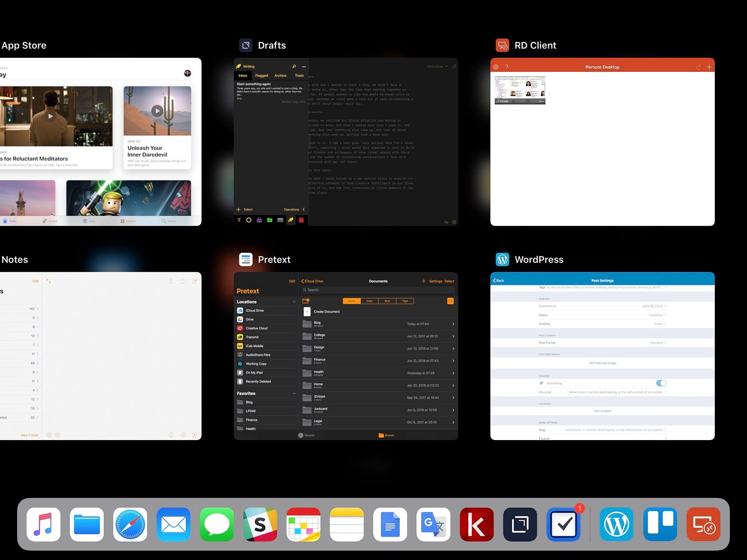Collapse the Favorites section in Pretext
Viewport: 747px width, 560px height.
[x=294, y=393]
